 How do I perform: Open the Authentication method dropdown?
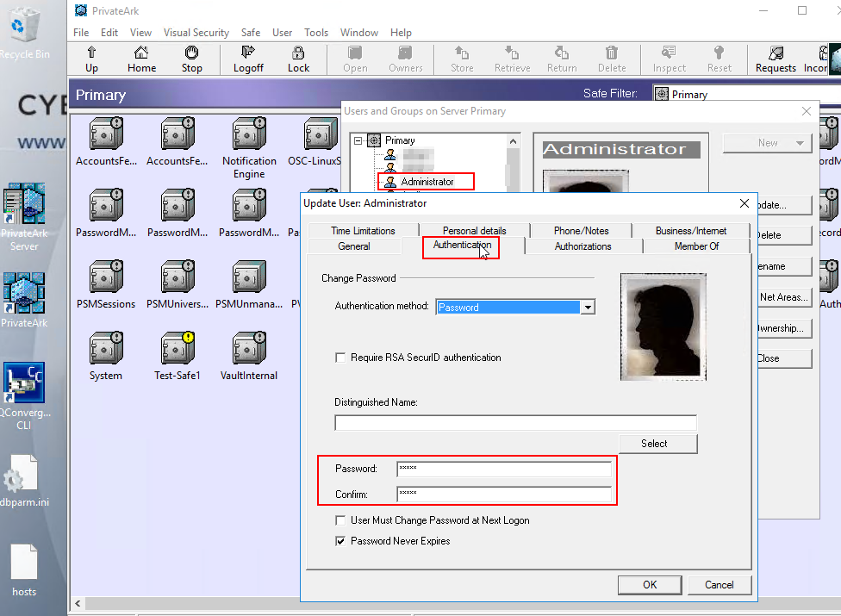pyautogui.click(x=588, y=308)
